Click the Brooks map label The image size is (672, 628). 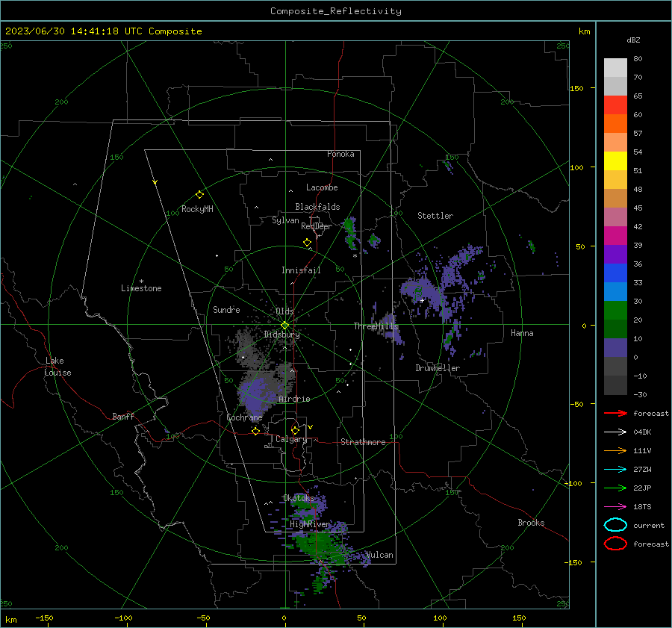[531, 523]
